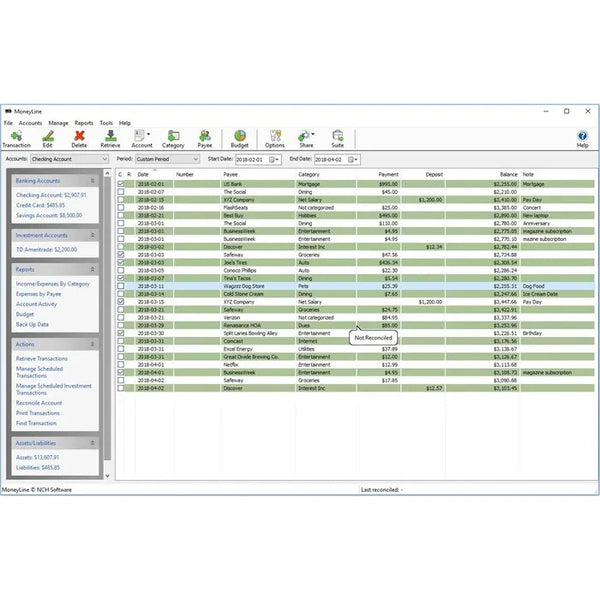Open the Share button dropdown arrow
Image resolution: width=600 pixels, height=600 pixels.
coord(313,134)
